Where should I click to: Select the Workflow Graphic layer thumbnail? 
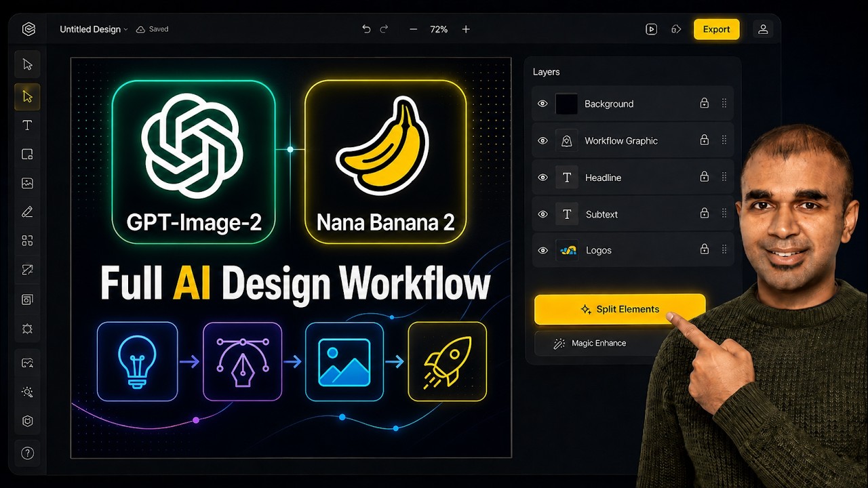pyautogui.click(x=566, y=140)
